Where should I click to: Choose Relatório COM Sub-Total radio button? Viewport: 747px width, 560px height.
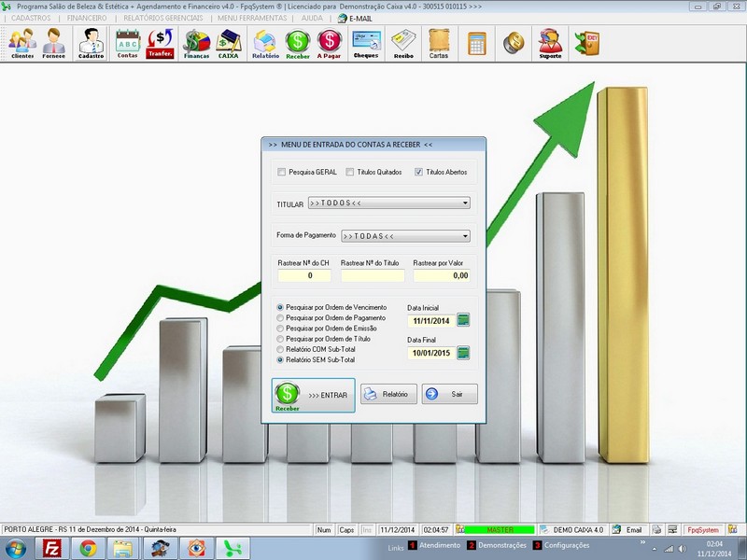281,349
